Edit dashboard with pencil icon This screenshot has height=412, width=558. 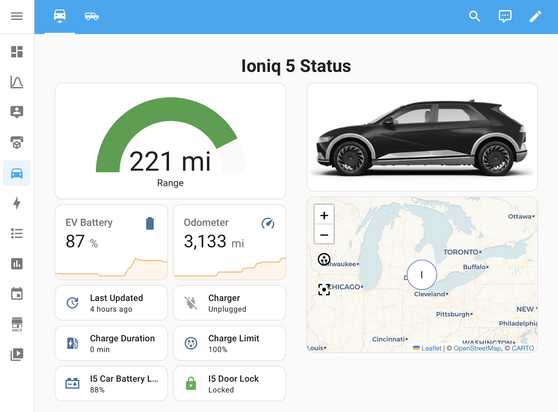535,16
